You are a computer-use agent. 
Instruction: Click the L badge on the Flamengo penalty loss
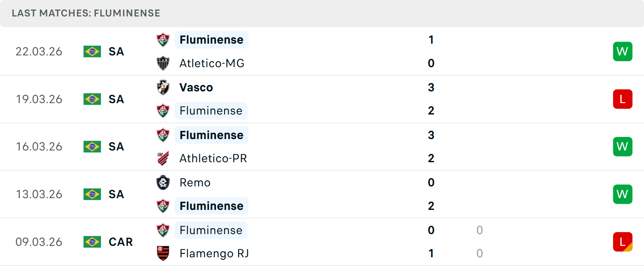pyautogui.click(x=623, y=242)
